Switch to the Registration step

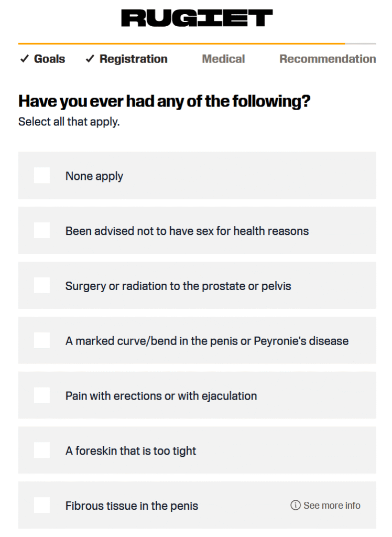pos(134,59)
